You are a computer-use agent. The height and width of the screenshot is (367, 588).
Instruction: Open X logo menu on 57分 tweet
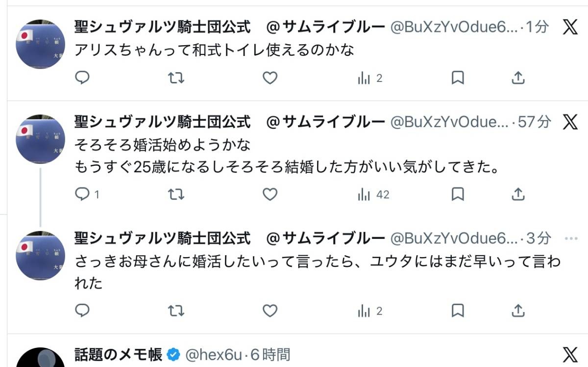click(570, 122)
